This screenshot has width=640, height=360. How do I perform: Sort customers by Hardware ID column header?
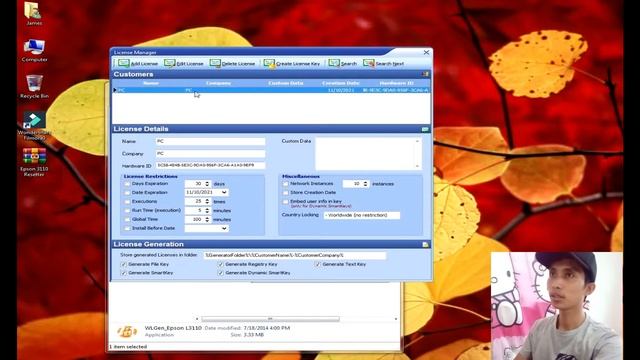click(396, 83)
